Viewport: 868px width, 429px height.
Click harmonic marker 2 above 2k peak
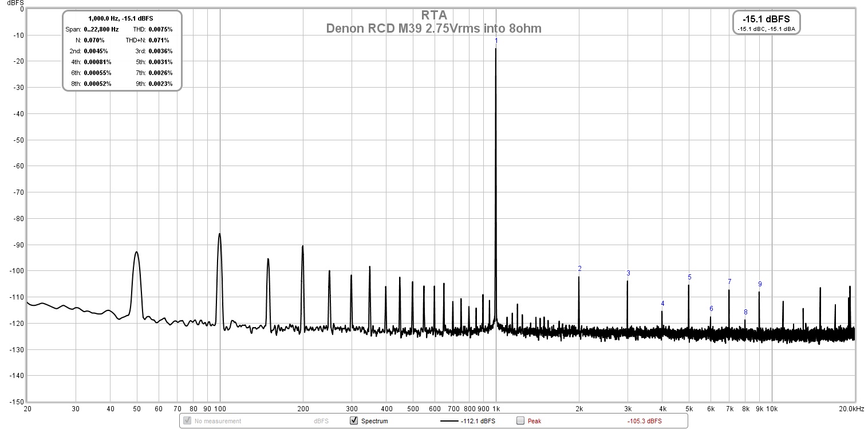coord(579,269)
